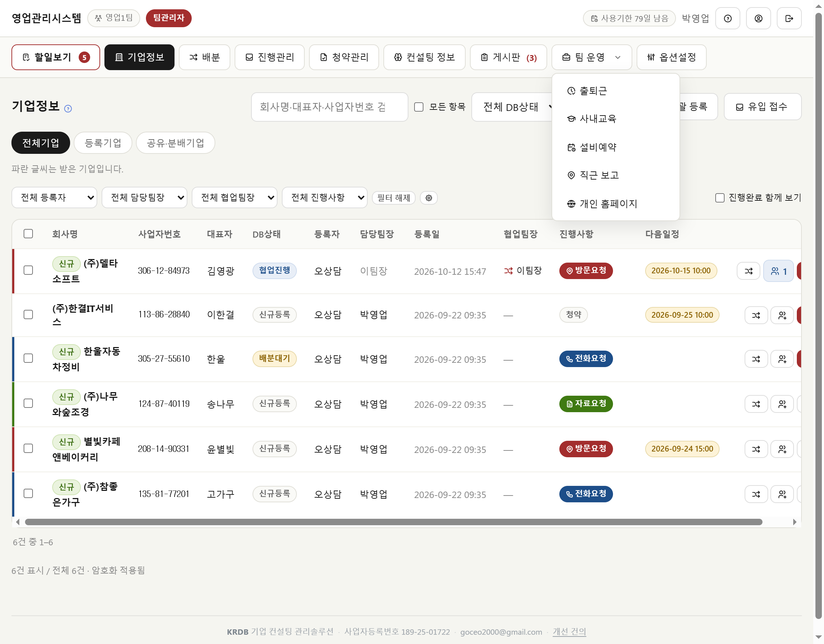Viewport: 824px width, 644px height.
Task: Click shuffle icon in (주)나무와숲조경 row
Action: point(756,404)
